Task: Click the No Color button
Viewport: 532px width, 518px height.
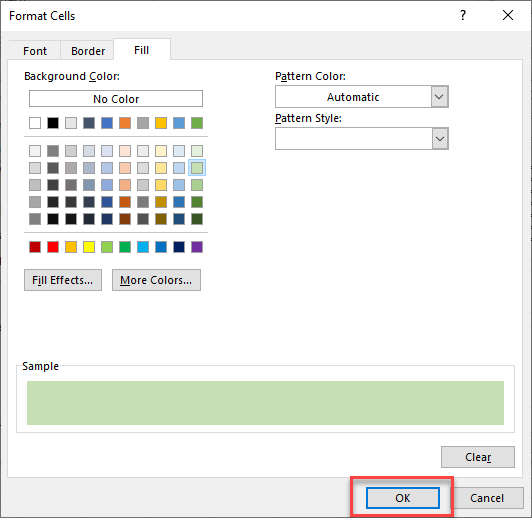Action: point(116,99)
